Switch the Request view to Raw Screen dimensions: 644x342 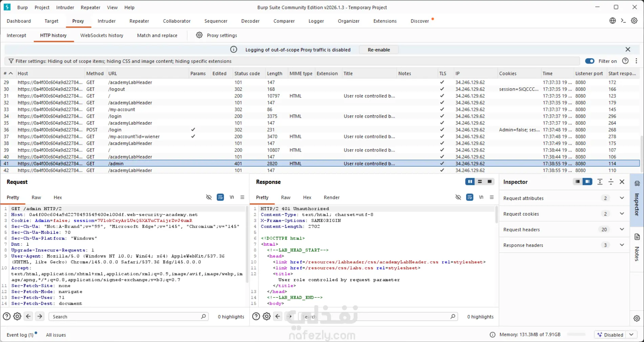pyautogui.click(x=36, y=198)
